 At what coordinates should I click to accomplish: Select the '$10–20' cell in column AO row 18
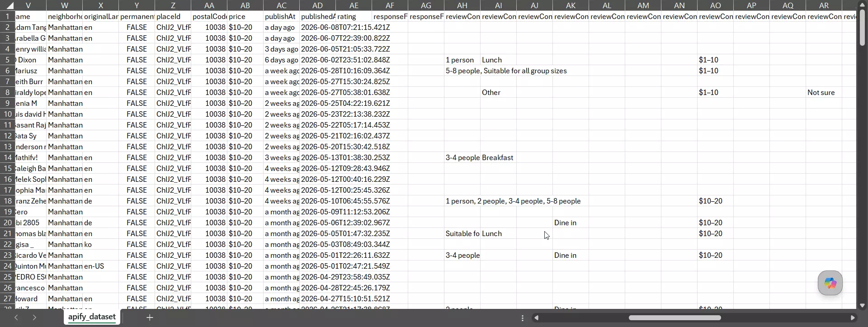point(716,201)
